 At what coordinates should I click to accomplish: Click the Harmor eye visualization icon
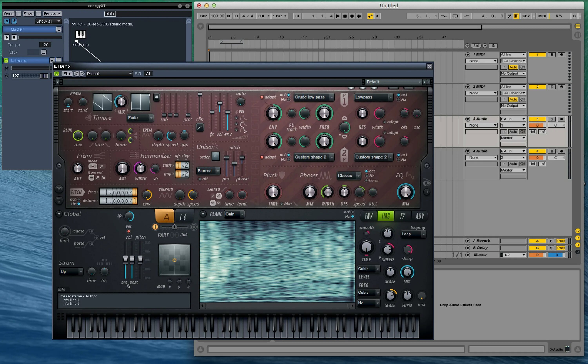click(426, 183)
